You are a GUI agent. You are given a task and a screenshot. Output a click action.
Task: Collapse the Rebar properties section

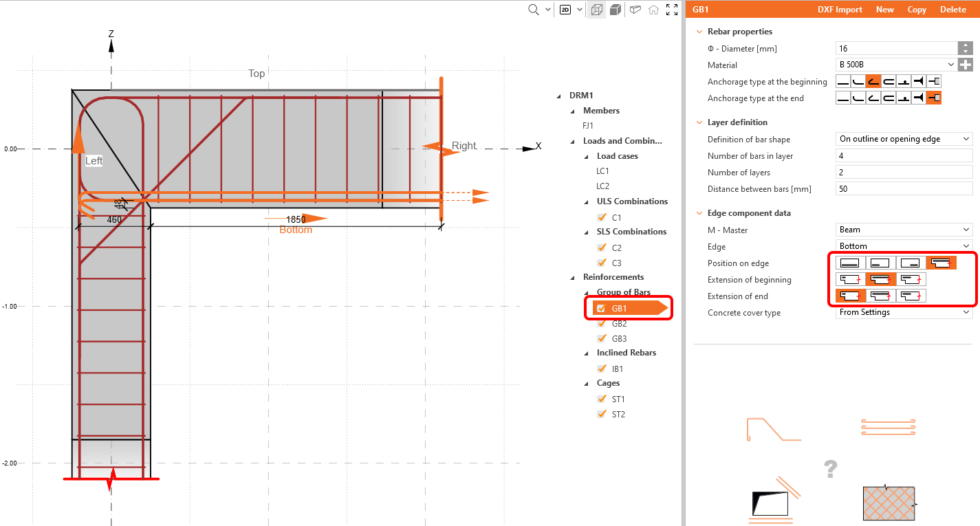pyautogui.click(x=699, y=31)
